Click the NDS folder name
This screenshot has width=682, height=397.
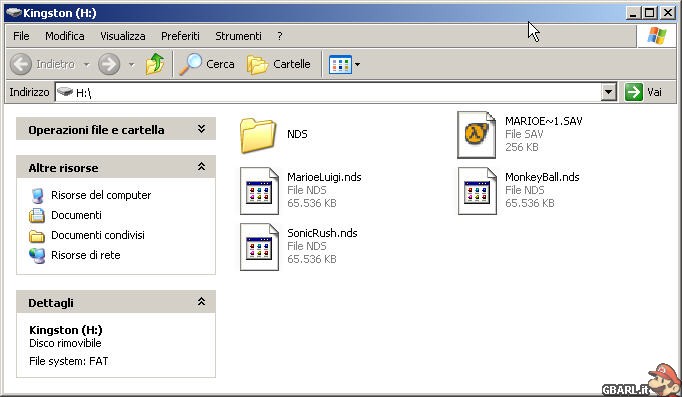click(x=298, y=134)
